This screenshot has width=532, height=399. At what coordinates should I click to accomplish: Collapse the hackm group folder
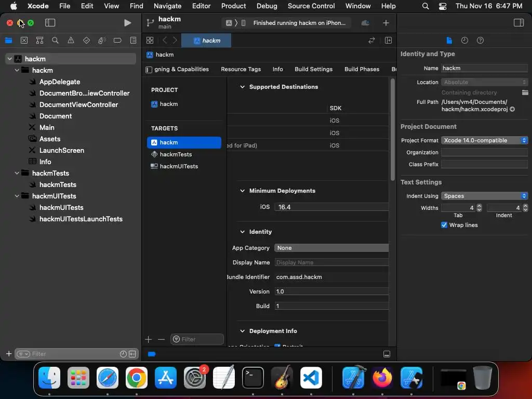[x=17, y=70]
